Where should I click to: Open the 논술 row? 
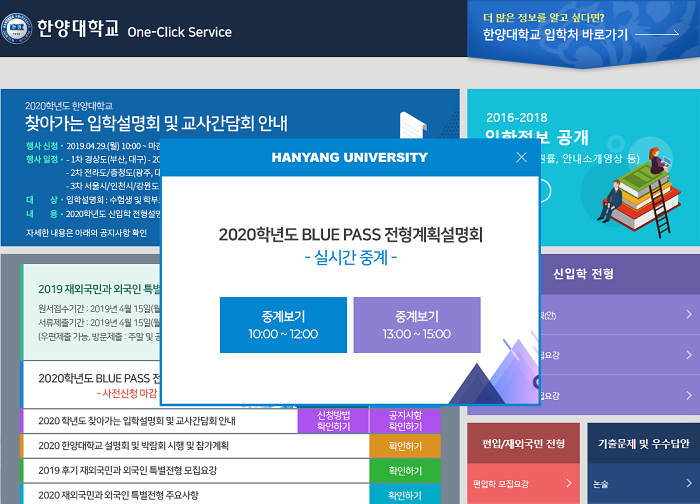coord(643,483)
